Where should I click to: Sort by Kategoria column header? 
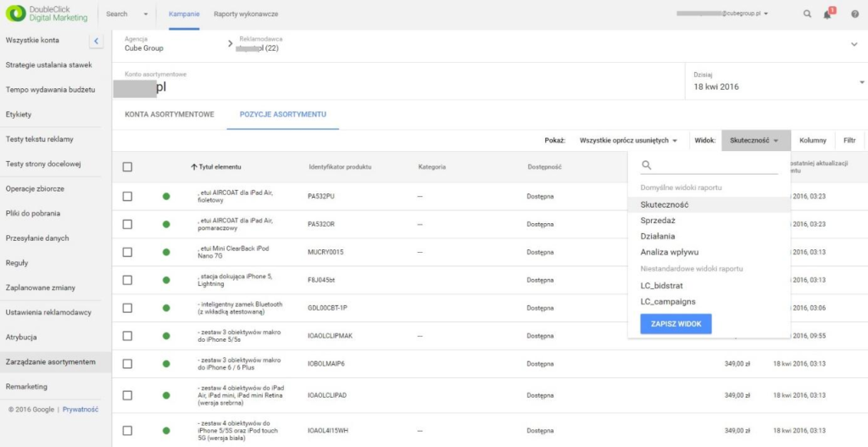432,167
